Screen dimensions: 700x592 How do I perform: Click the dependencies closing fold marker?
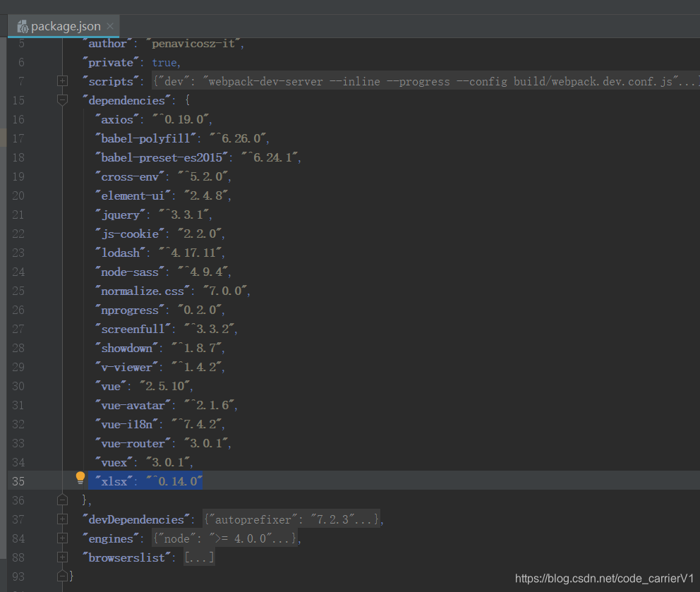pos(63,500)
